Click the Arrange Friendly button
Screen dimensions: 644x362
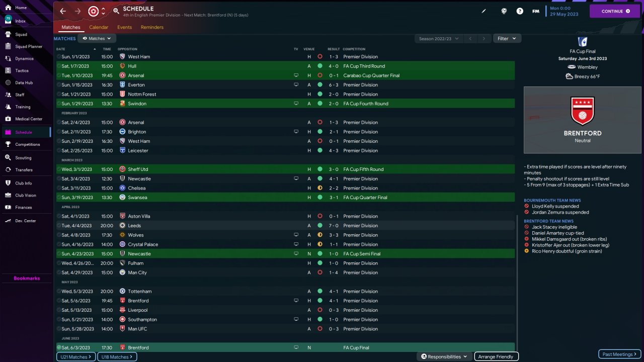click(496, 356)
